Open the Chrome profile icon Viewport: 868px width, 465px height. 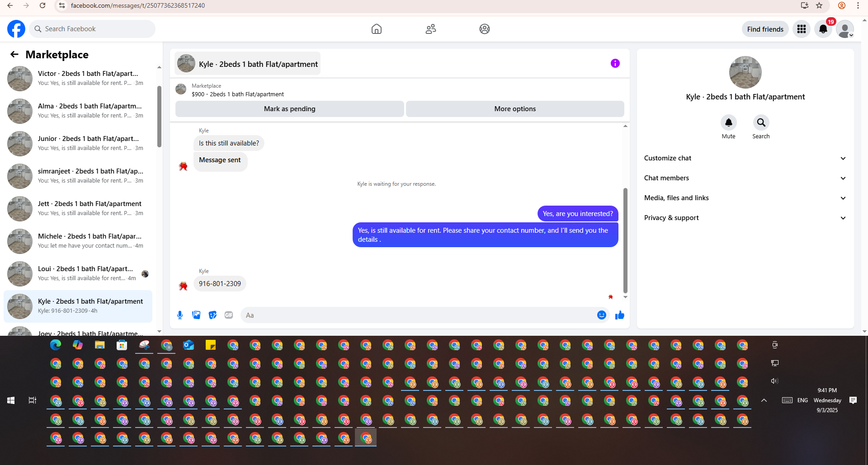tap(842, 5)
